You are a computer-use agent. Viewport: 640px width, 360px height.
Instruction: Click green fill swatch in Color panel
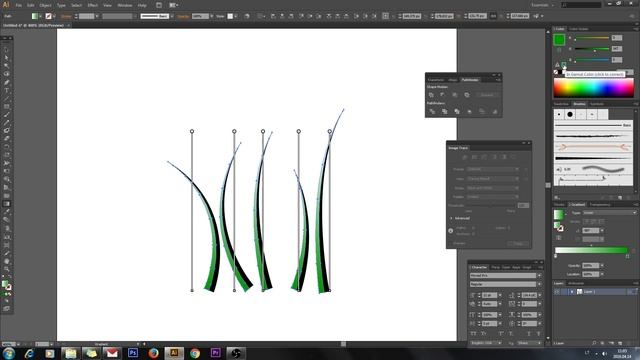[559, 39]
